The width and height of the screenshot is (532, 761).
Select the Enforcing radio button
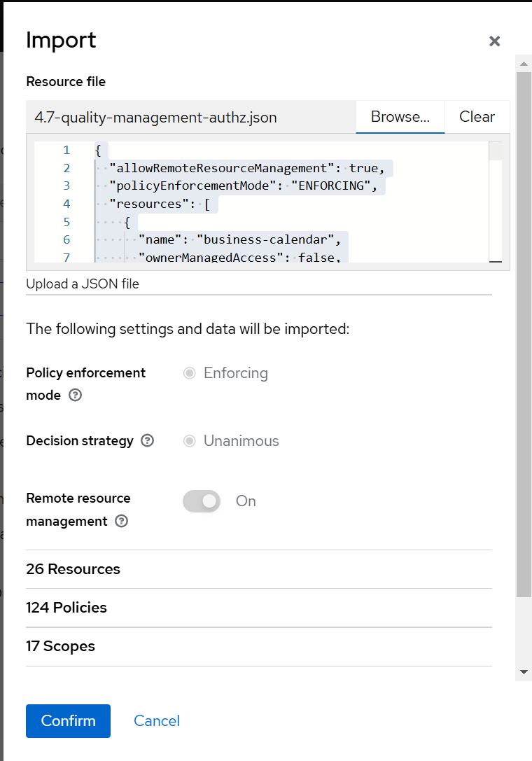coord(189,373)
